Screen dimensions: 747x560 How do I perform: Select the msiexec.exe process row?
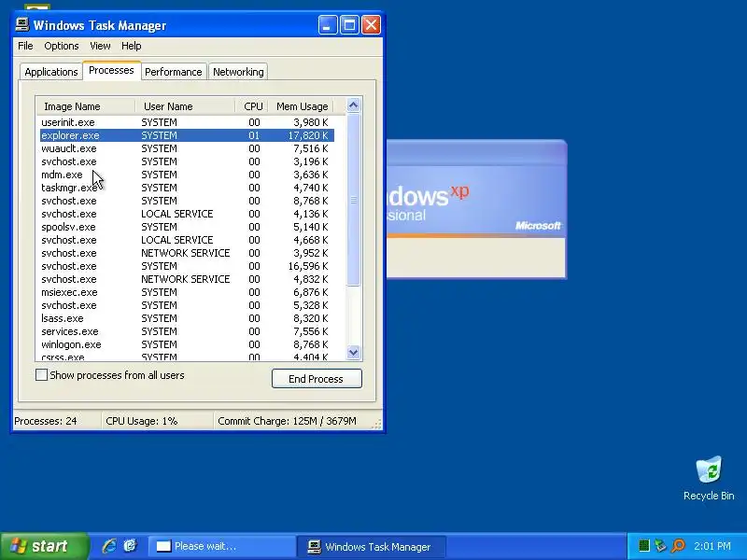187,292
